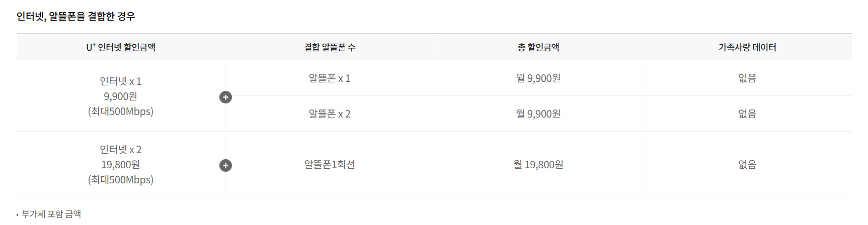
Task: Click the 월 19,800원 discount amount
Action: [x=538, y=165]
